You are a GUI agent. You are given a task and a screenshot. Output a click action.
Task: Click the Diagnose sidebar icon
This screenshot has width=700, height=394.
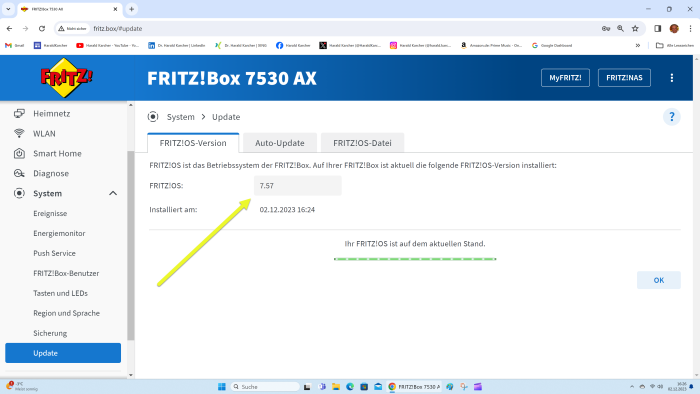click(19, 173)
